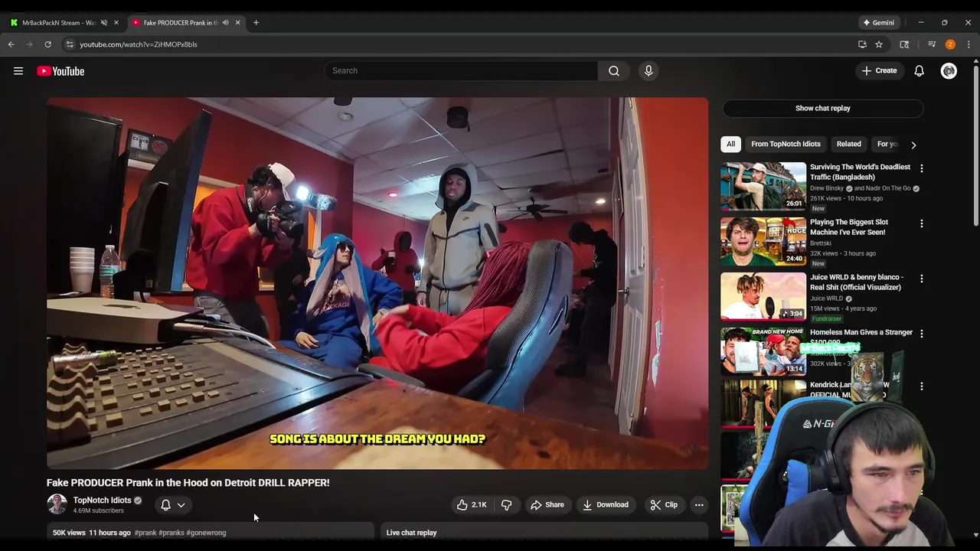Screen dimensions: 980x551
Task: Open options for the Kendrick Lamar video
Action: 922,386
